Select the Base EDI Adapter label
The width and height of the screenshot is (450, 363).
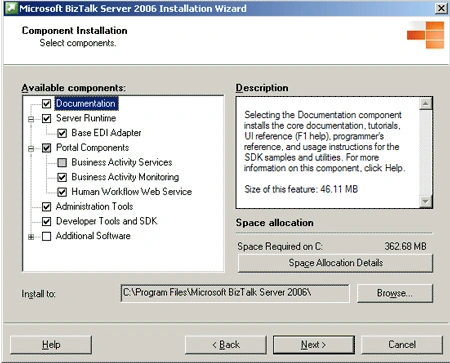coord(106,133)
